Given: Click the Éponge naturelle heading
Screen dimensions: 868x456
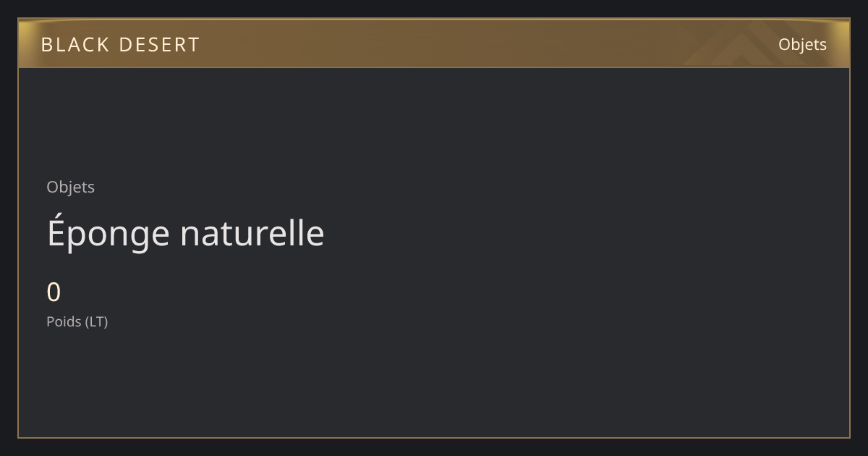Looking at the screenshot, I should point(186,233).
